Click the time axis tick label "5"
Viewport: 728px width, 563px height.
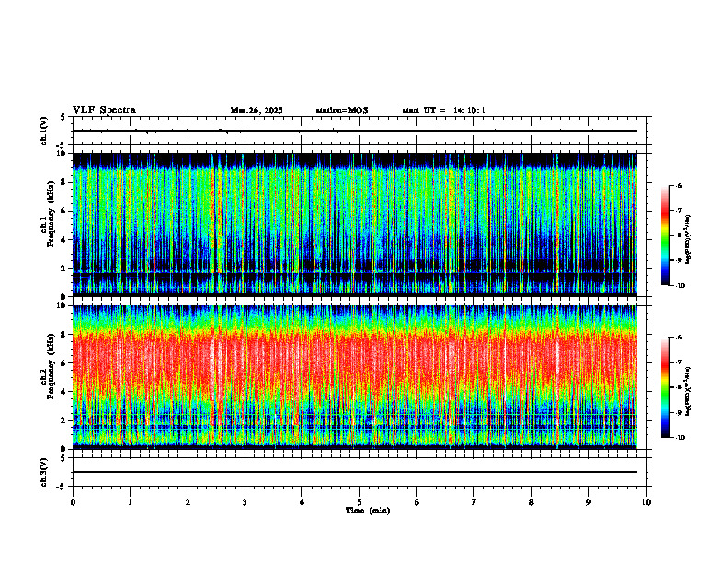point(359,502)
